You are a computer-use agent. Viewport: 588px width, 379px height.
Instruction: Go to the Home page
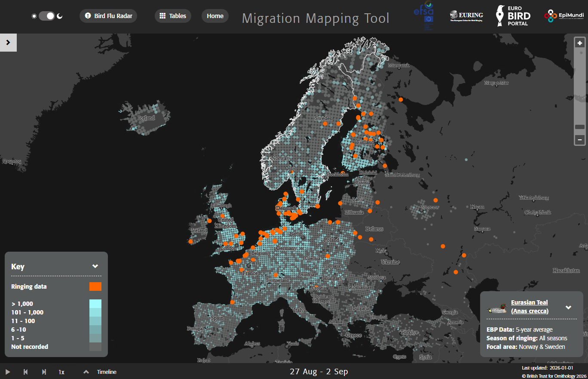(215, 16)
